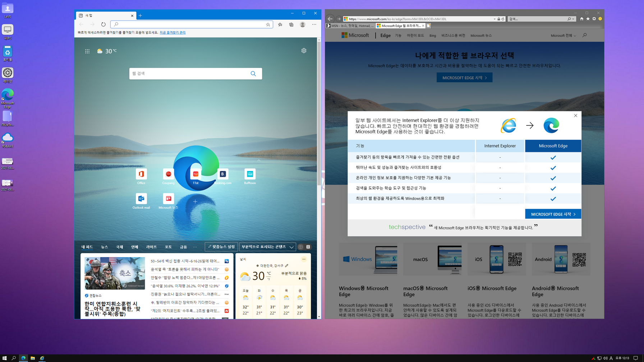Viewport: 644px width, 362px height.
Task: Open Edge collections icon
Action: (x=291, y=24)
